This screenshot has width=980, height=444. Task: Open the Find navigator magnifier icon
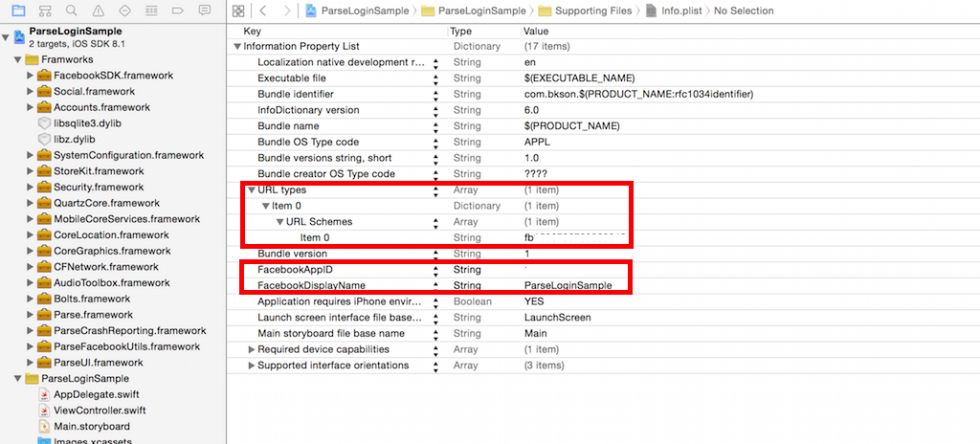coord(71,11)
